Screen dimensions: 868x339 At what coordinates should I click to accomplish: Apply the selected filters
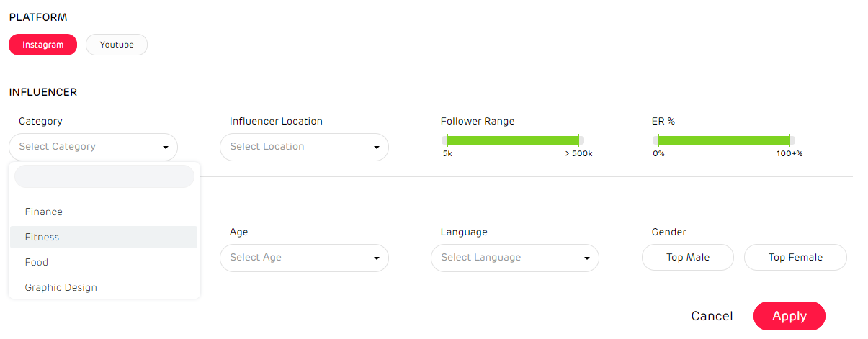789,316
